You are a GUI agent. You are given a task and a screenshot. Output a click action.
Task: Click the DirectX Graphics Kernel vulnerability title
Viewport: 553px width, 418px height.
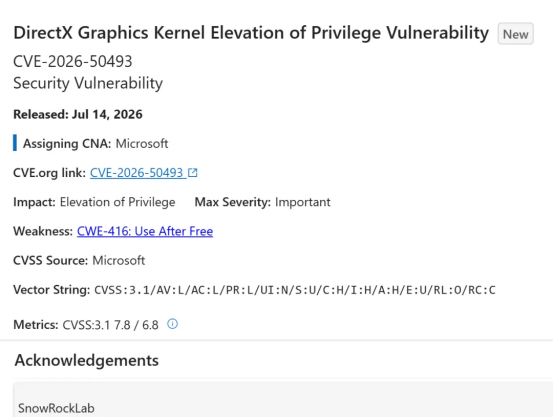click(251, 33)
